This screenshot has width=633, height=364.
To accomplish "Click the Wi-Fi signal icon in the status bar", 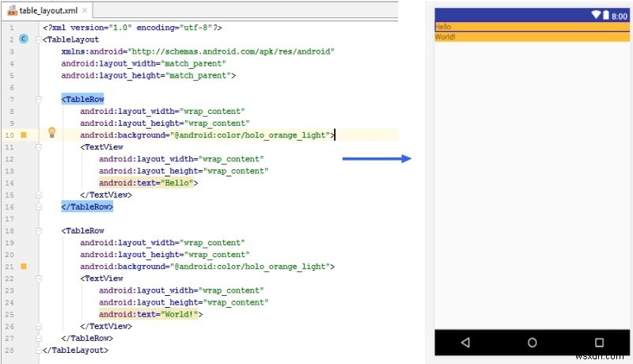I will click(x=596, y=15).
